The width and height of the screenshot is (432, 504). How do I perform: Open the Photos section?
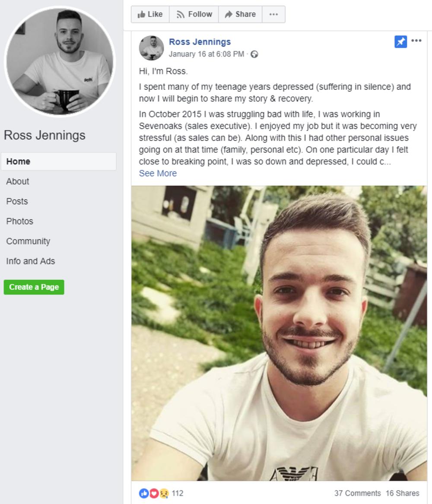coord(19,221)
